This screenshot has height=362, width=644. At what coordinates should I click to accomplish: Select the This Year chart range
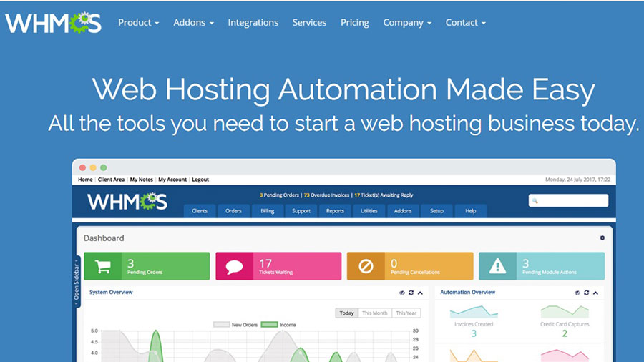[406, 313]
